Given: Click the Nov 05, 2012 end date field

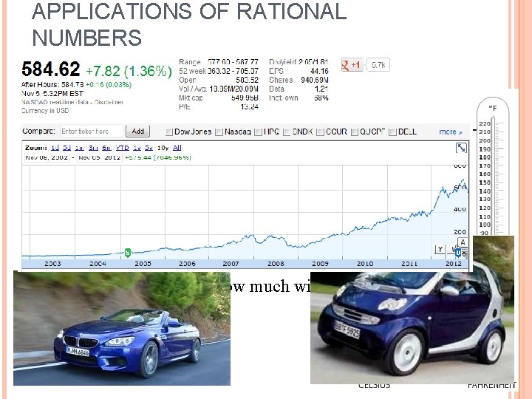Looking at the screenshot, I should (x=99, y=158).
